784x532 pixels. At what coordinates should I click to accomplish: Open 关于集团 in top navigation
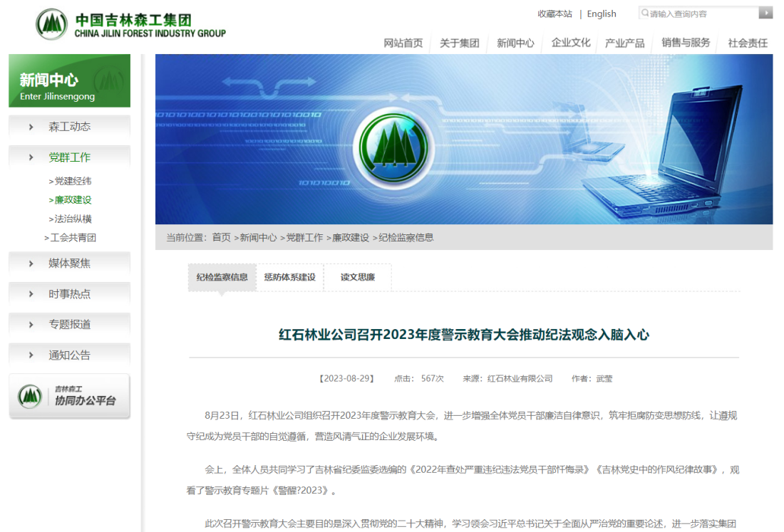(459, 43)
